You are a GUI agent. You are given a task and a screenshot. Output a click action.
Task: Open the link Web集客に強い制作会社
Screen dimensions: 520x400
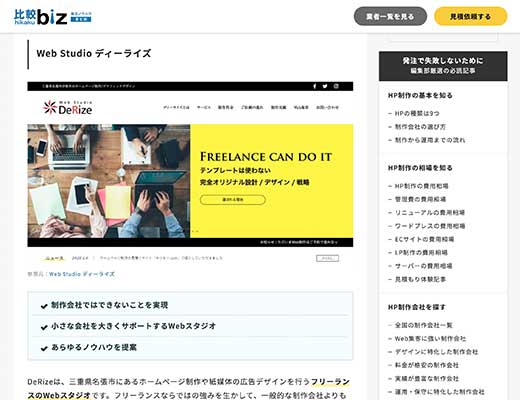pos(430,338)
